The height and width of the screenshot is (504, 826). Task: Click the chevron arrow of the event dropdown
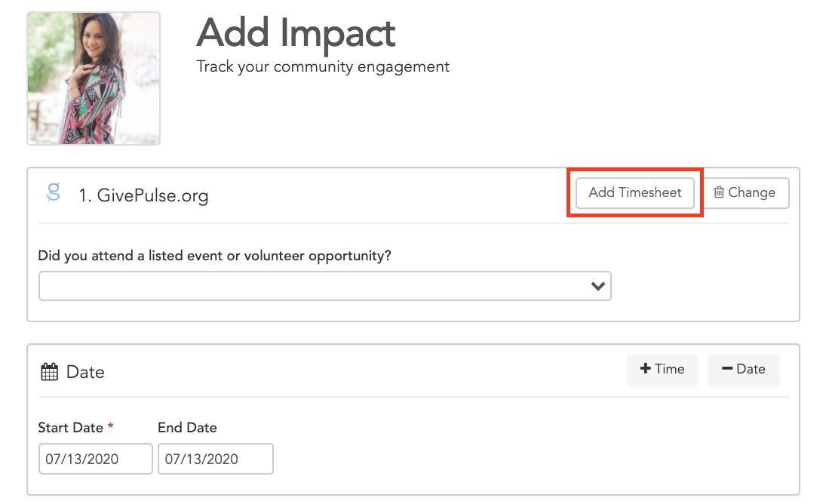[x=597, y=286]
